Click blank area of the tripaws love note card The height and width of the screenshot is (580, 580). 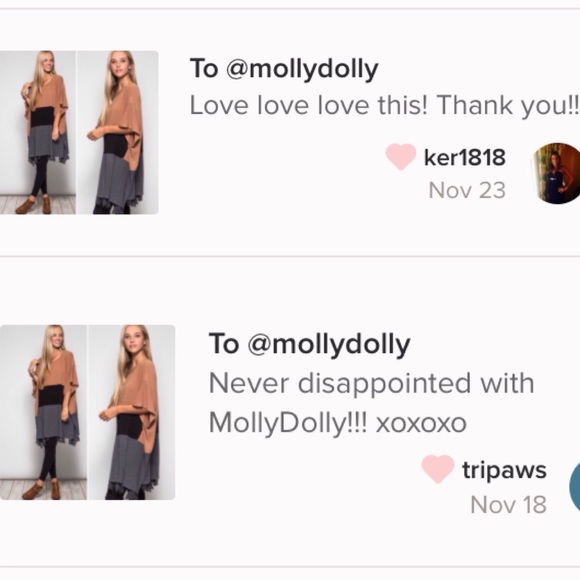(296, 536)
